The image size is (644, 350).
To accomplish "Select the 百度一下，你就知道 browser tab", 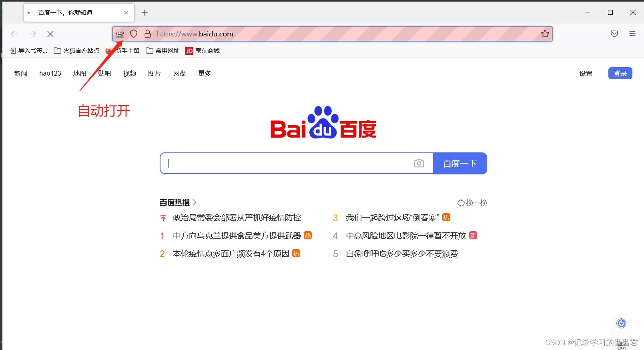I will tap(79, 13).
